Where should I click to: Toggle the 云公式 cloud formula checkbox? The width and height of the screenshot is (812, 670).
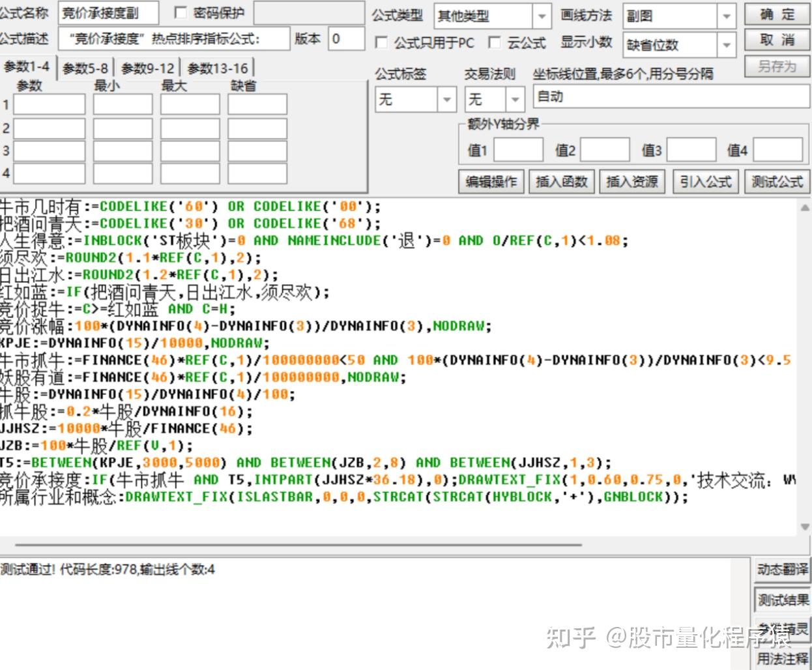[x=495, y=42]
